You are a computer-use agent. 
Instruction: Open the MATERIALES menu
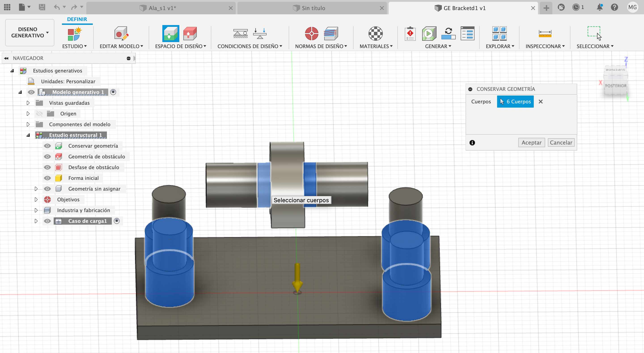[376, 46]
